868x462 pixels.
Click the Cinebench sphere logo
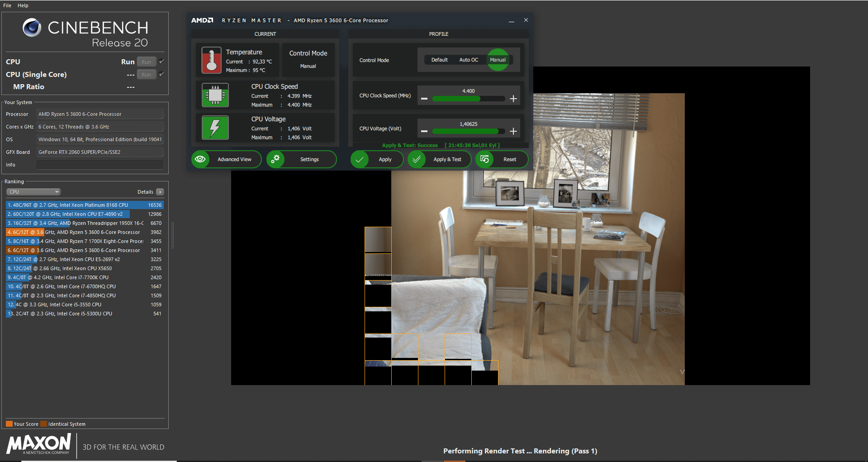(32, 28)
